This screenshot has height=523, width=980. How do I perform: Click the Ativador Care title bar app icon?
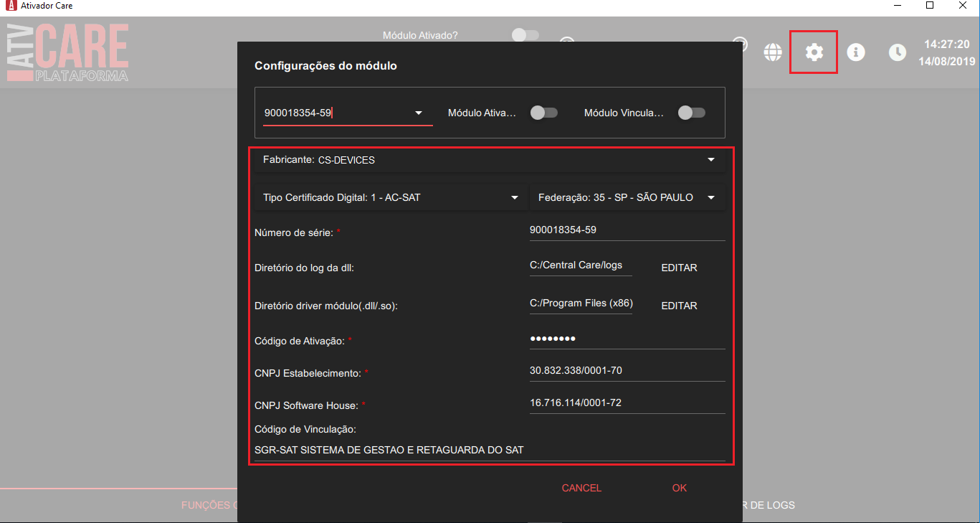[x=11, y=6]
